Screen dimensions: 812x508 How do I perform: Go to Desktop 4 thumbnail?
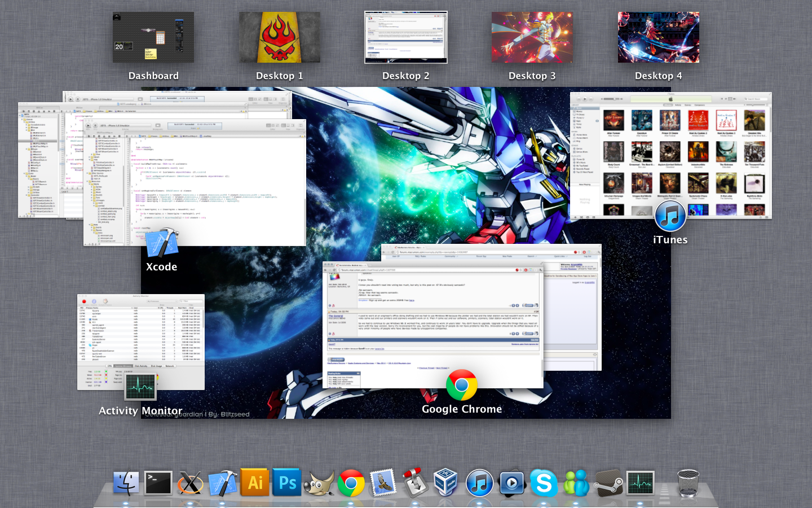(659, 37)
